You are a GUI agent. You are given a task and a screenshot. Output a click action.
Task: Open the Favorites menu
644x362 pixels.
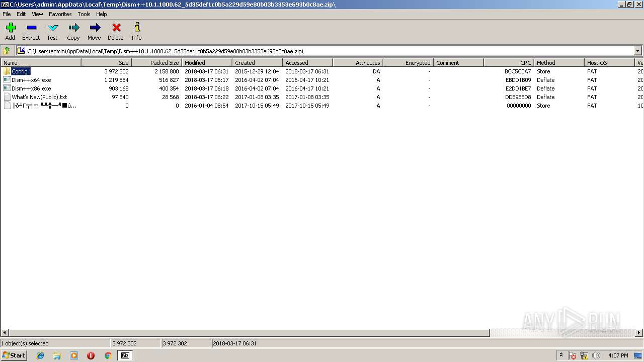coord(60,14)
